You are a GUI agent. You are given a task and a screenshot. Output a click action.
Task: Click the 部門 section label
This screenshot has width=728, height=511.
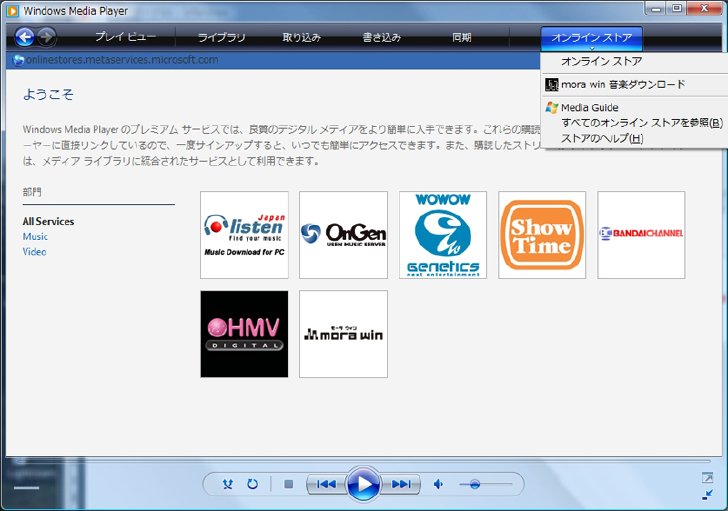pyautogui.click(x=32, y=192)
